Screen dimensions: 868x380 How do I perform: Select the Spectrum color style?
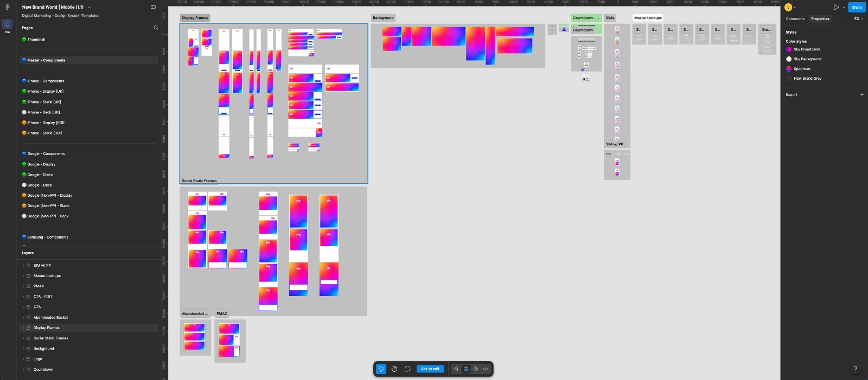pos(798,69)
